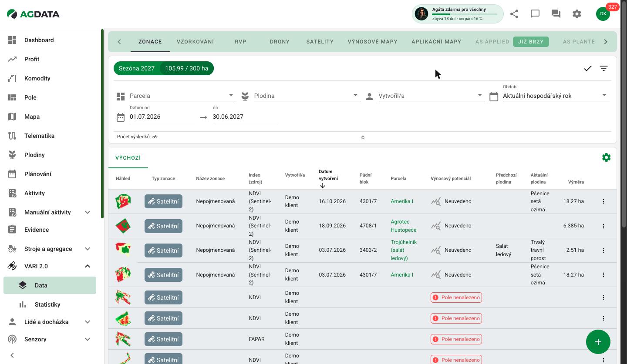This screenshot has height=364, width=627.
Task: Open yield potential icon for block 4708/1
Action: point(436,226)
